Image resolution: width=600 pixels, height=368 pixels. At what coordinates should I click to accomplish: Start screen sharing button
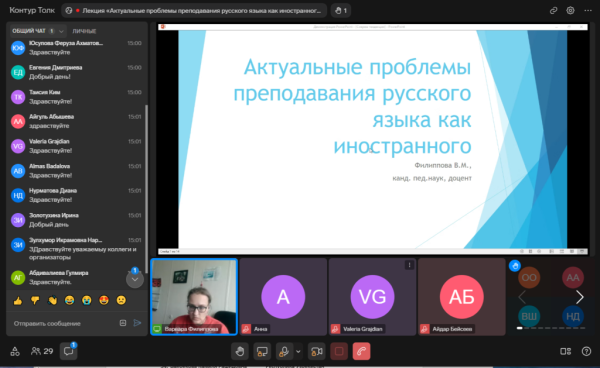[262, 351]
